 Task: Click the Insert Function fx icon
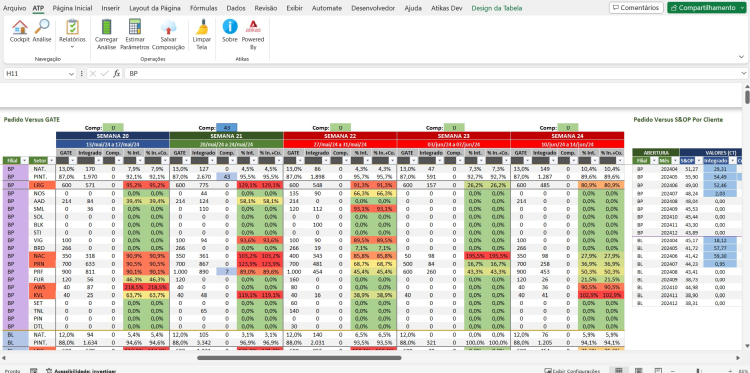(117, 74)
